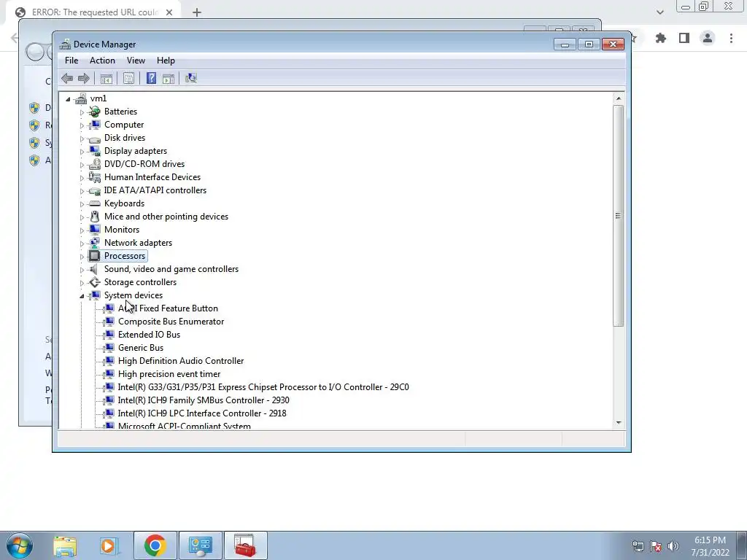The height and width of the screenshot is (560, 747).
Task: Click the Chrome icon in the taskbar
Action: pos(155,545)
